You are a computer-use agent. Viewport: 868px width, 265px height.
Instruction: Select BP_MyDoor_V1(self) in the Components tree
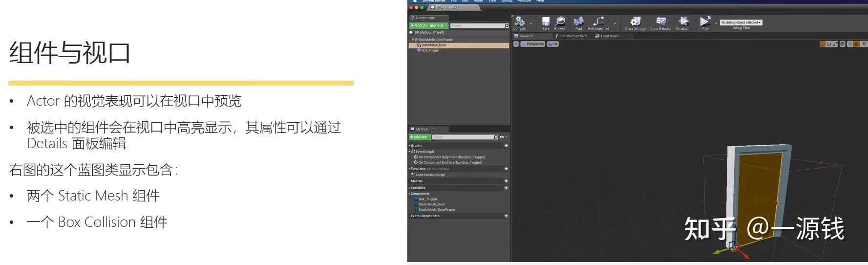click(x=429, y=32)
